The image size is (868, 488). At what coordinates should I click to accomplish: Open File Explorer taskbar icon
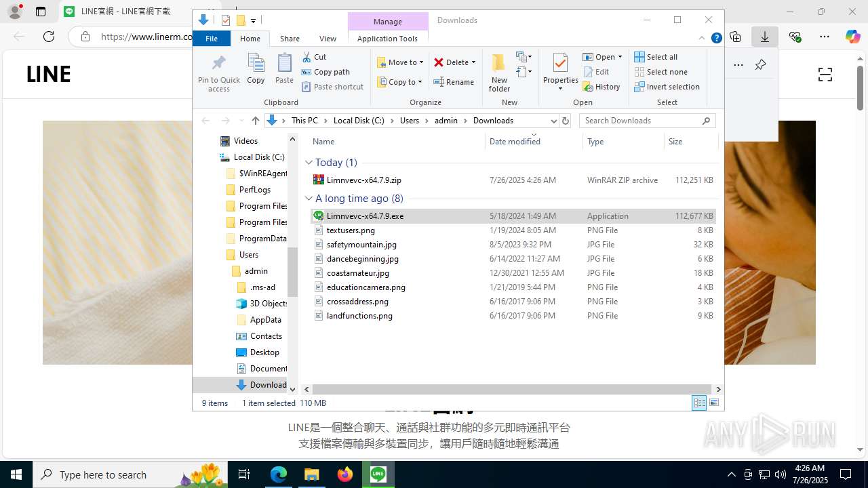311,474
